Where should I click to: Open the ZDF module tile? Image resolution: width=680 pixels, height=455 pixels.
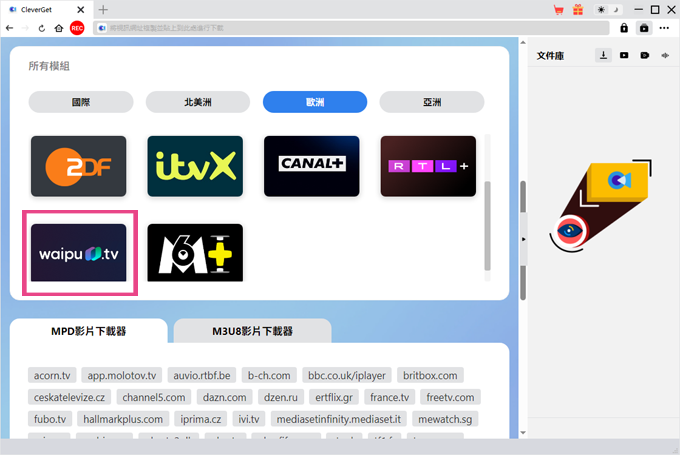coord(78,166)
